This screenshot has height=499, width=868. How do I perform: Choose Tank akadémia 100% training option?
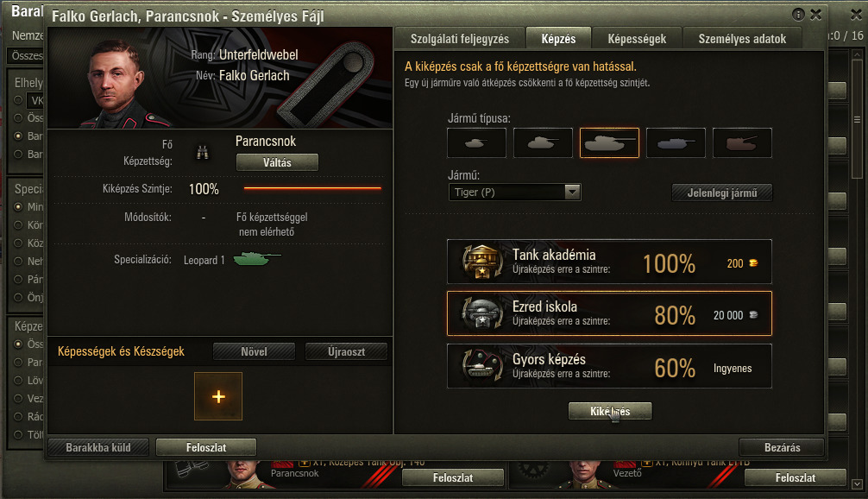click(x=609, y=262)
